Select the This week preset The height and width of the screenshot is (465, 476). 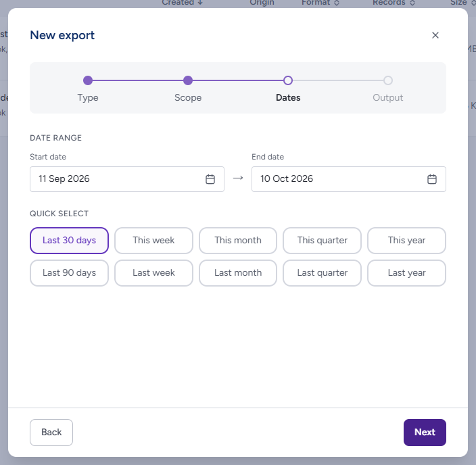point(153,241)
